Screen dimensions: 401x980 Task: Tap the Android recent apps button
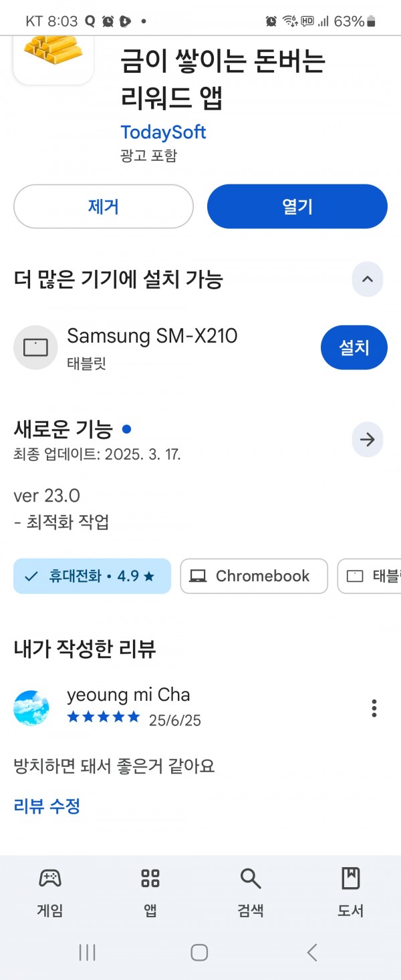coord(88,952)
